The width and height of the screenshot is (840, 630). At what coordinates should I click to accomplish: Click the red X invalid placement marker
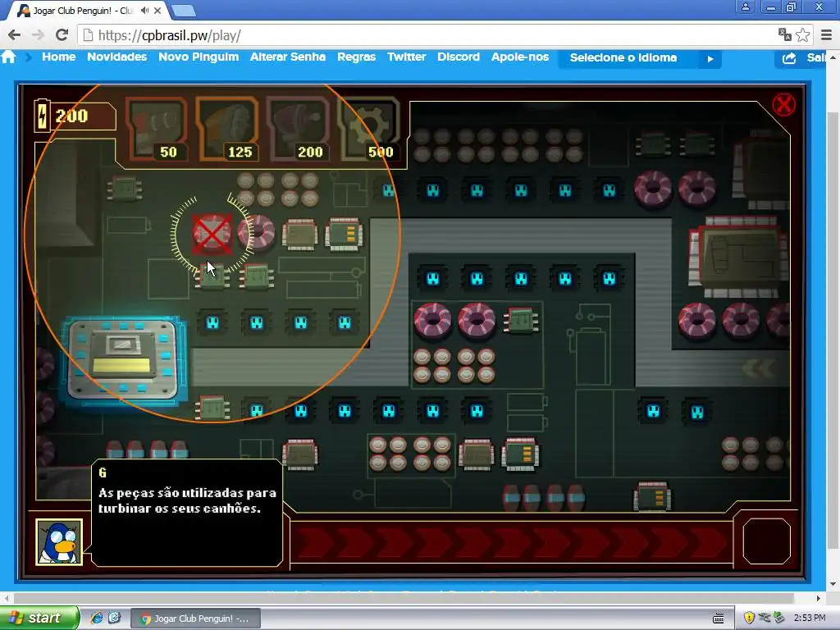(212, 234)
